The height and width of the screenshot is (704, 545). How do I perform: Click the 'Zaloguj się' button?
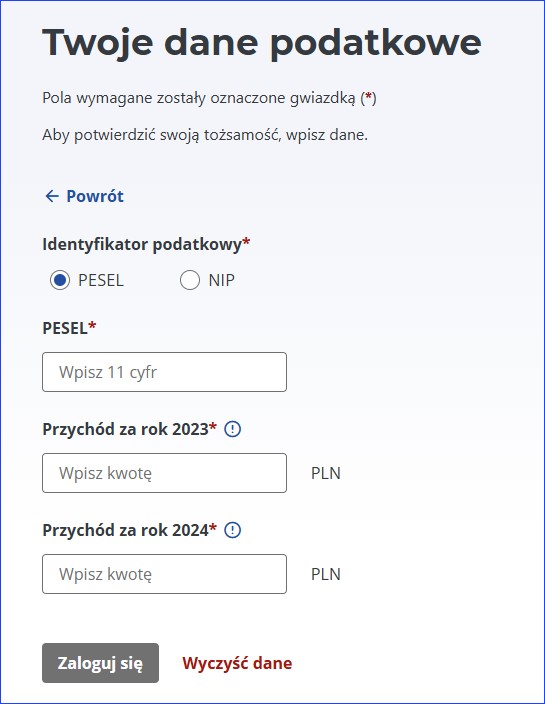pyautogui.click(x=101, y=663)
